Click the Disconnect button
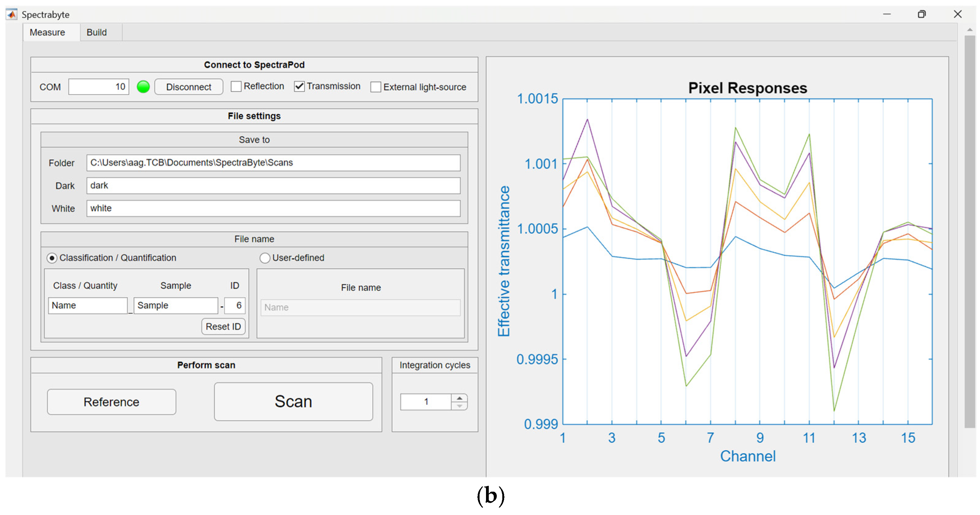This screenshot has height=515, width=980. click(189, 87)
